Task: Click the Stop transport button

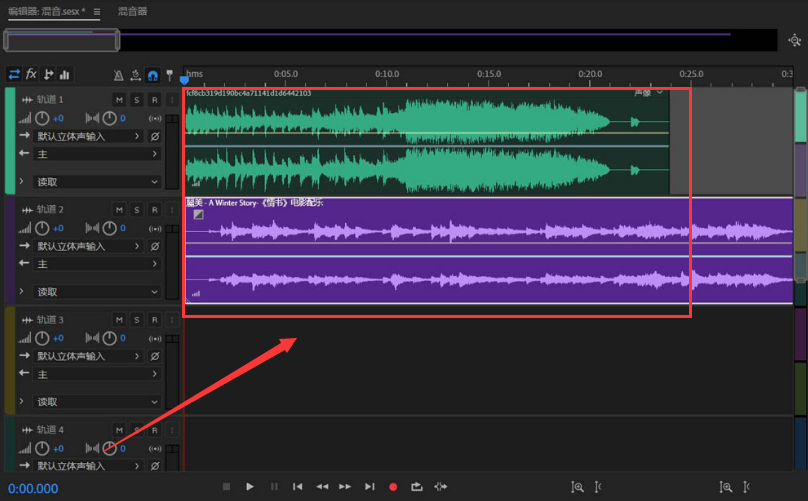Action: 226,487
